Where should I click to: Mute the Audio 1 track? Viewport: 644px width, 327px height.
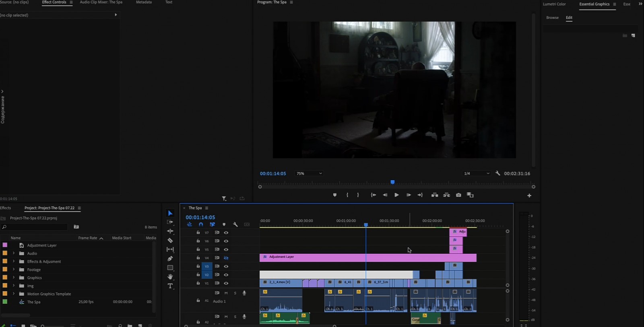pyautogui.click(x=226, y=293)
